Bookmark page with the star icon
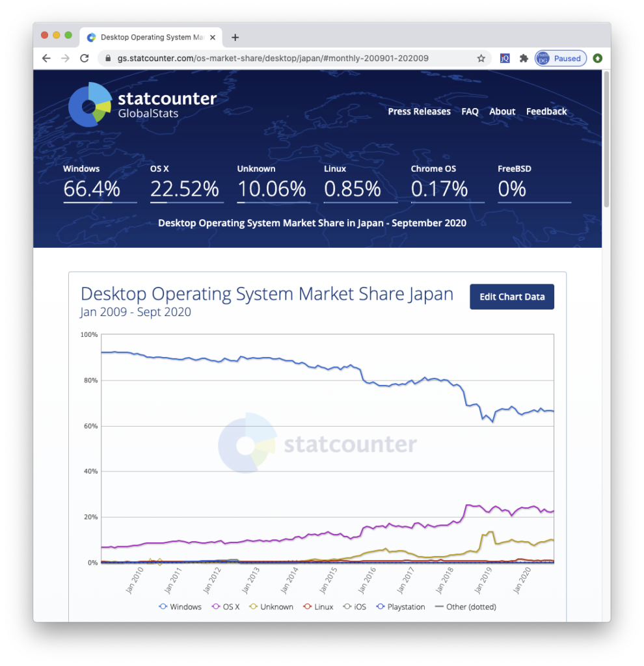The height and width of the screenshot is (666, 644). pyautogui.click(x=481, y=59)
